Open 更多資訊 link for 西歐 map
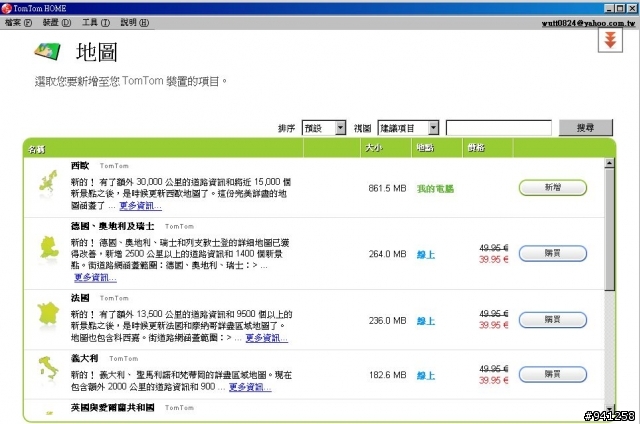Screen dimensions: 640x424 [140, 206]
